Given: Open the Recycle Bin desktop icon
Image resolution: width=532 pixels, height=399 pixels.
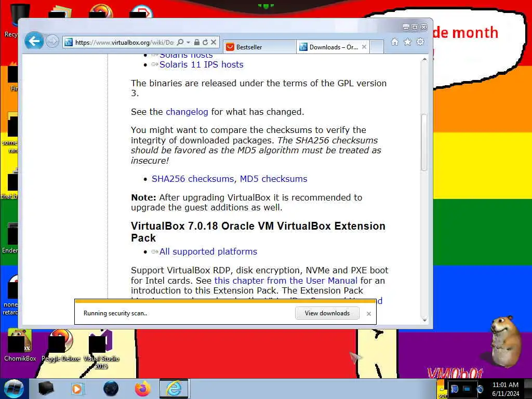Looking at the screenshot, I should (x=12, y=21).
